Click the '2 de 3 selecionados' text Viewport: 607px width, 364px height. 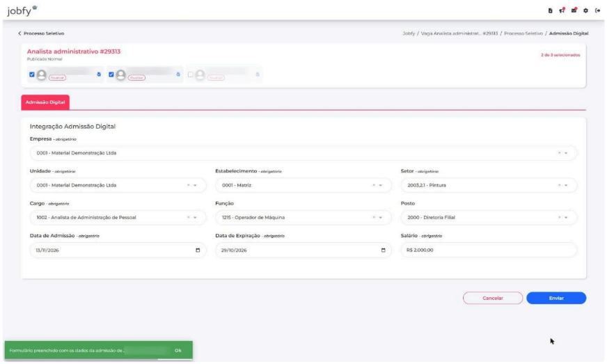[x=560, y=55]
